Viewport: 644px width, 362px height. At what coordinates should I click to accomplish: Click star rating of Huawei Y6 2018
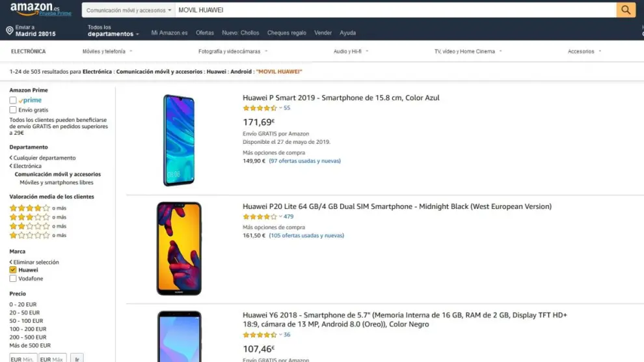click(x=260, y=335)
